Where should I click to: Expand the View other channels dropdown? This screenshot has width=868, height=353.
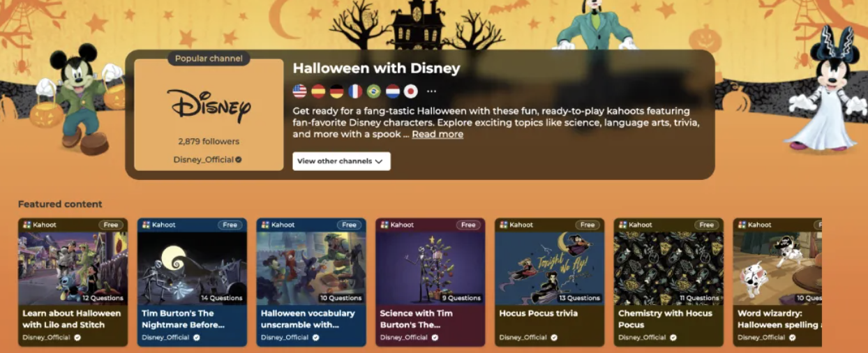tap(341, 161)
